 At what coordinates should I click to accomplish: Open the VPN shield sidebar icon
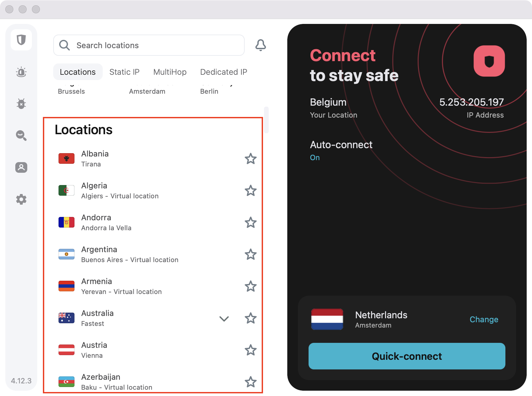tap(21, 40)
